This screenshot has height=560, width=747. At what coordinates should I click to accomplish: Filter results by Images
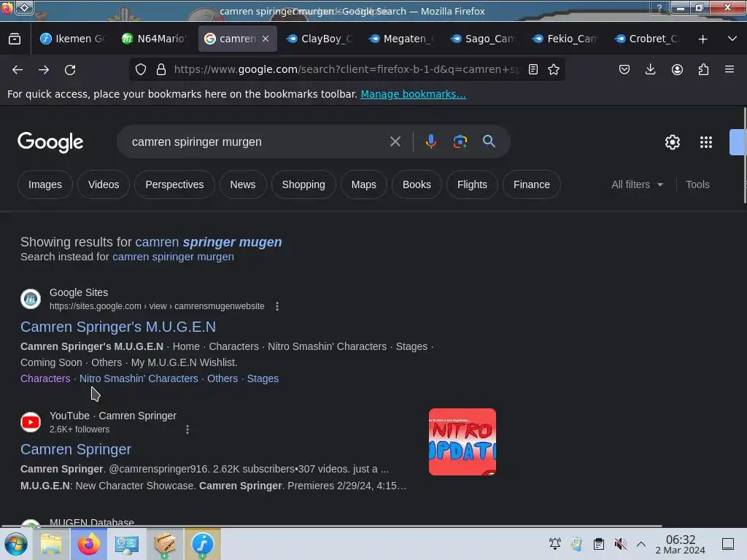(44, 184)
